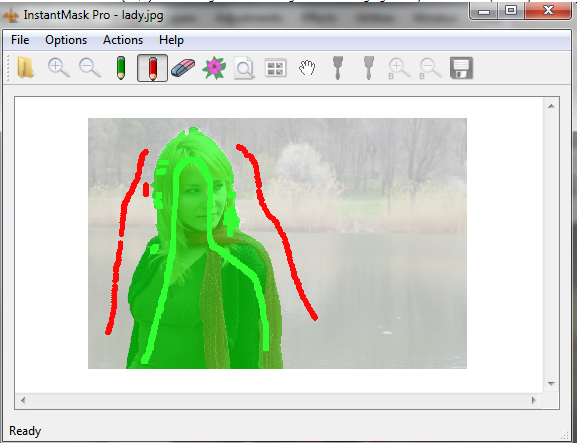Click the brush size increase magnifier icon

(399, 69)
